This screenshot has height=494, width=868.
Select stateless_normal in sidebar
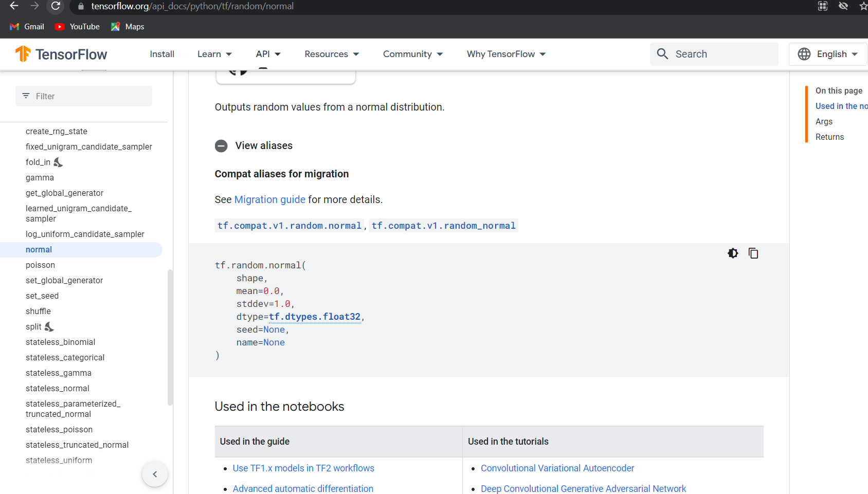tap(58, 389)
